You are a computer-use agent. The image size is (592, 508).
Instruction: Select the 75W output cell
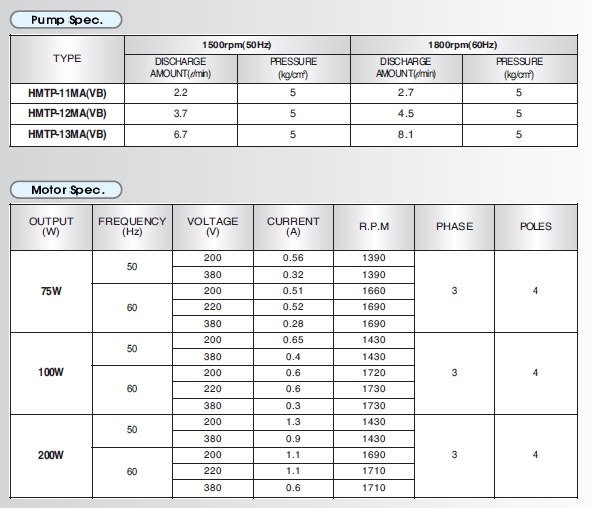pyautogui.click(x=51, y=291)
